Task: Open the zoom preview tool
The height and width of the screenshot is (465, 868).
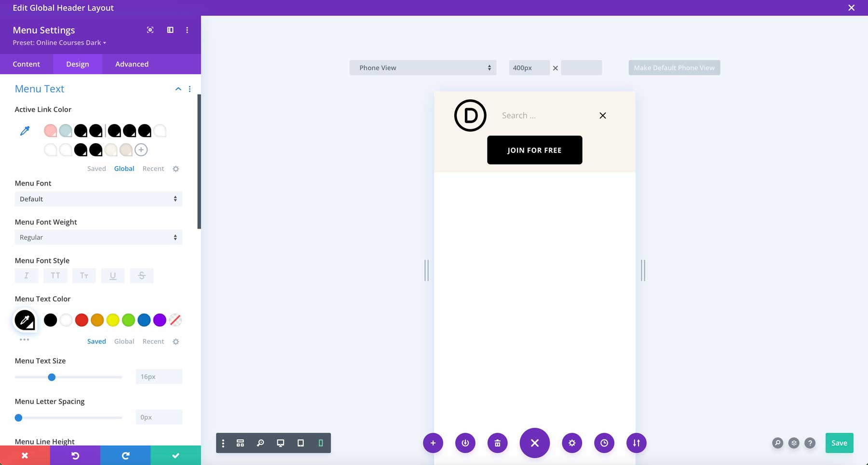Action: 260,442
